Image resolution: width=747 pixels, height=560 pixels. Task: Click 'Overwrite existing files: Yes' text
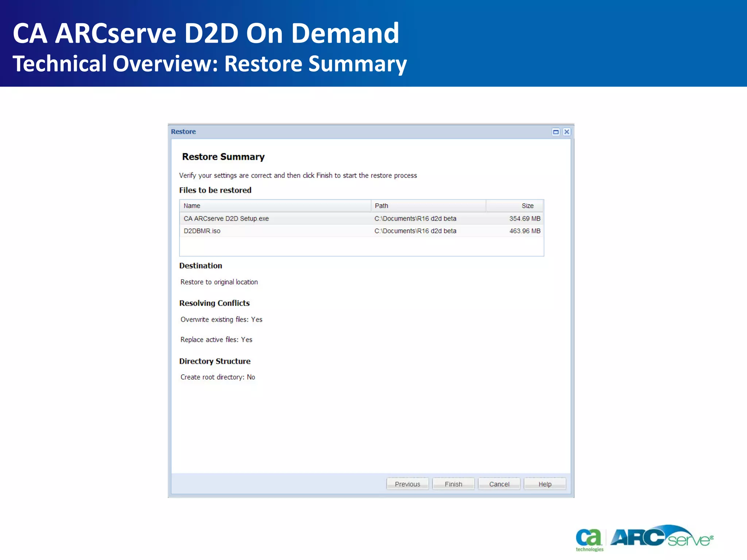tap(221, 319)
